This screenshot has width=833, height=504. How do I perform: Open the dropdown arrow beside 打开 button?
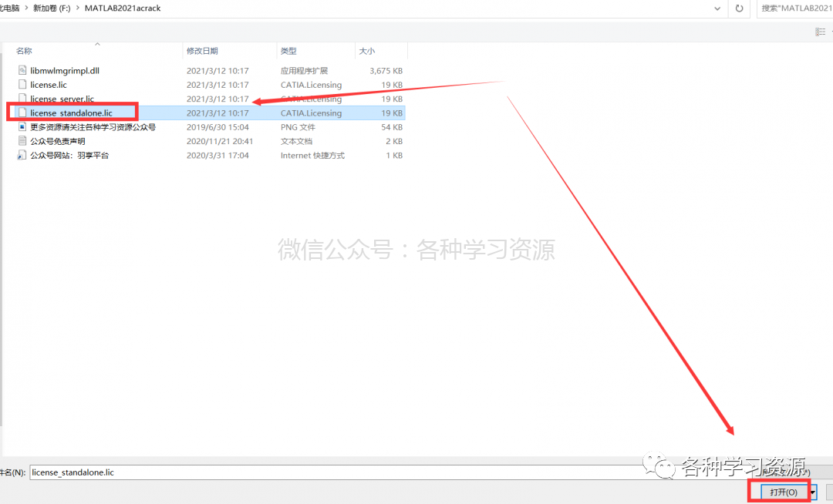(813, 493)
